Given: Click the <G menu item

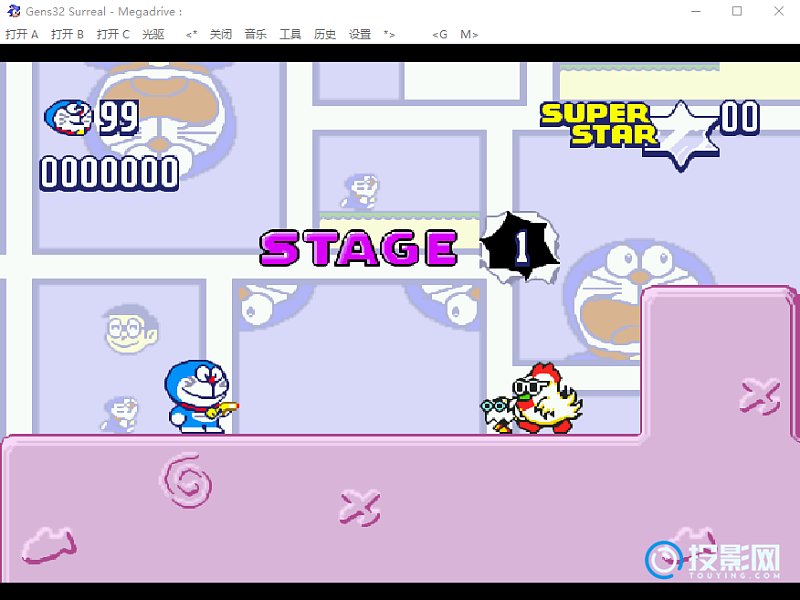Looking at the screenshot, I should point(440,34).
